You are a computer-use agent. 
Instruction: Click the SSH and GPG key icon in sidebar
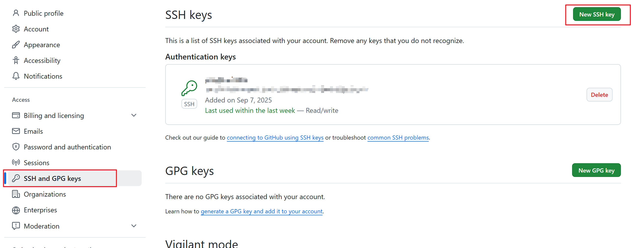point(16,178)
